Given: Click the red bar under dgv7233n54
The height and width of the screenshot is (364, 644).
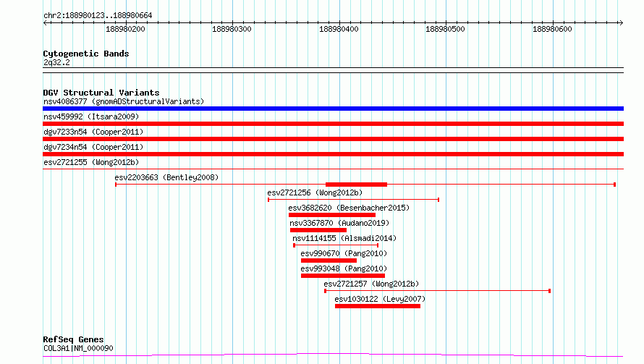Looking at the screenshot, I should 333,139.
